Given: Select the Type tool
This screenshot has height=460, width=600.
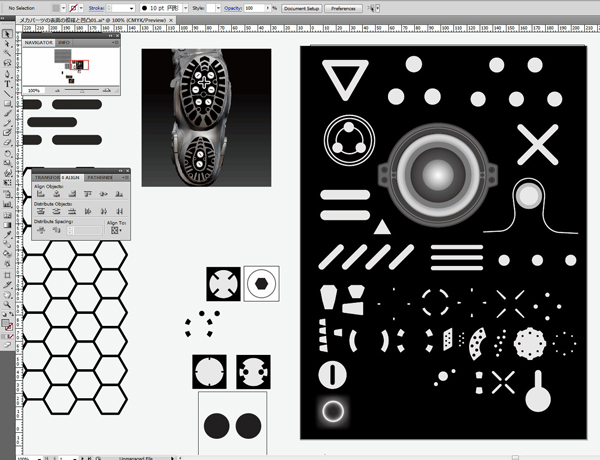Looking at the screenshot, I should click(8, 73).
